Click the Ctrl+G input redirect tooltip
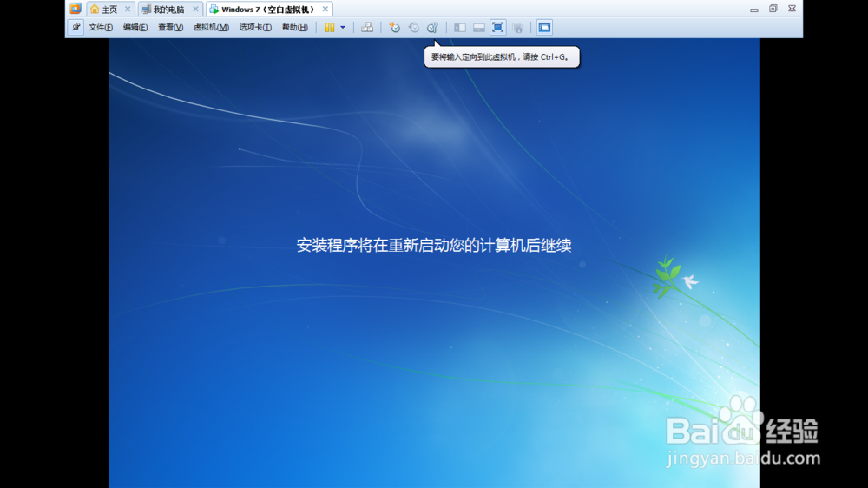The width and height of the screenshot is (868, 488). (x=502, y=56)
